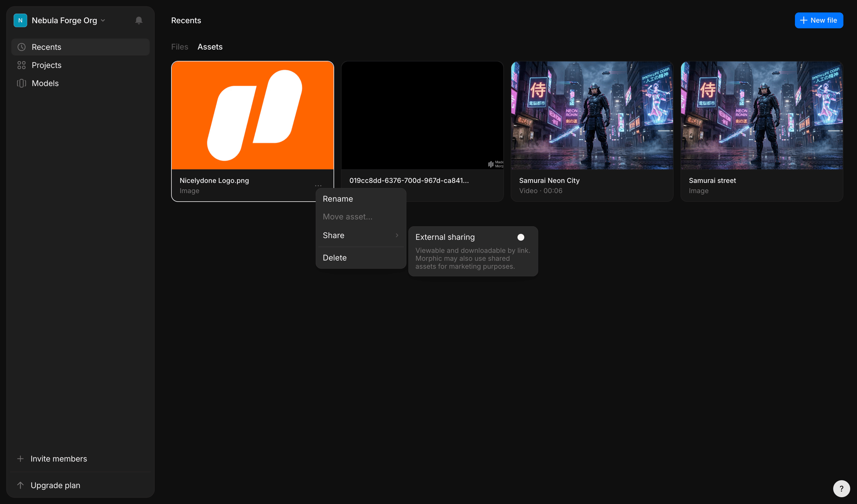The height and width of the screenshot is (504, 857).
Task: Expand the Nebula Forge Org workspace dropdown
Action: [x=103, y=20]
